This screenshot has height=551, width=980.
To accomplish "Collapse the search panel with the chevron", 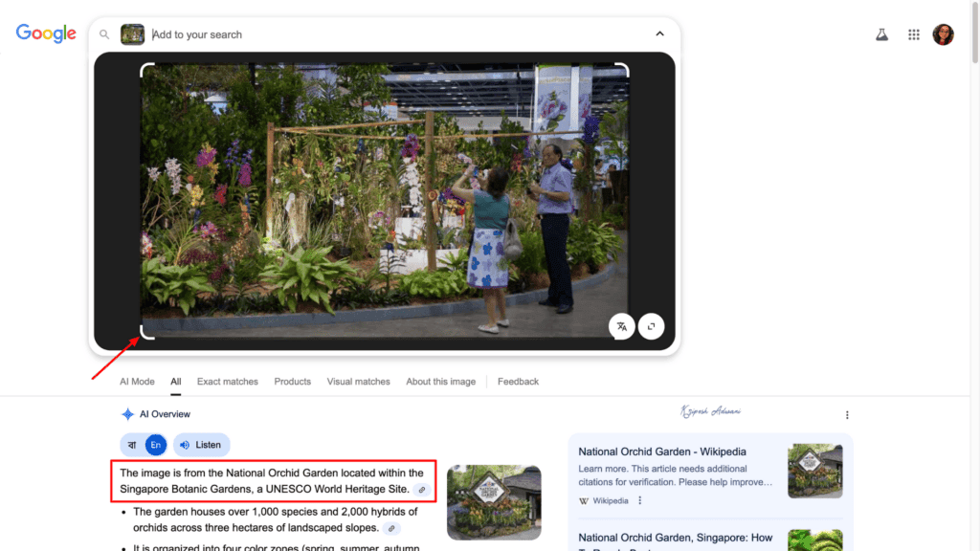I will pos(659,32).
